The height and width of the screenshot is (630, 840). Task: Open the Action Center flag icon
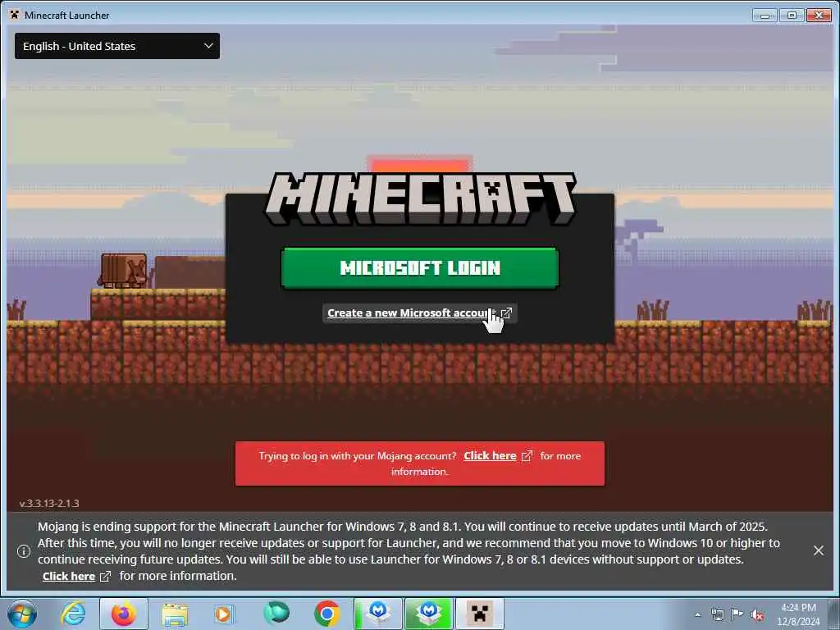[737, 614]
